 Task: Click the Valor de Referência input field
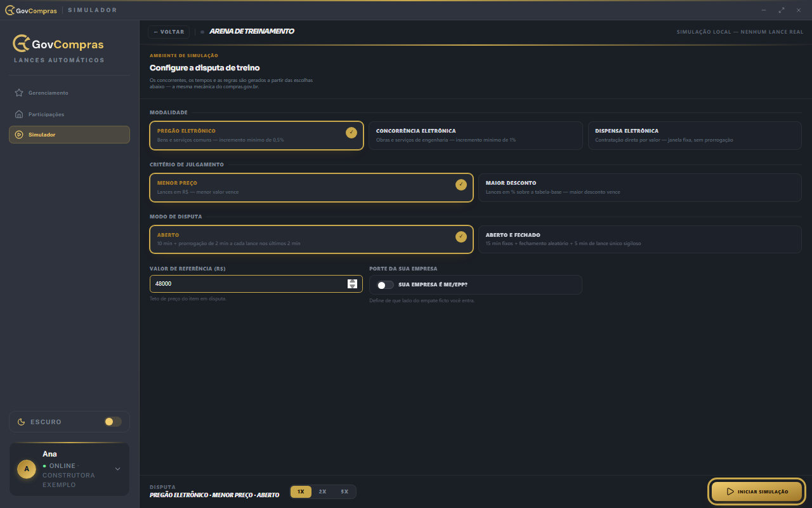[x=256, y=284]
